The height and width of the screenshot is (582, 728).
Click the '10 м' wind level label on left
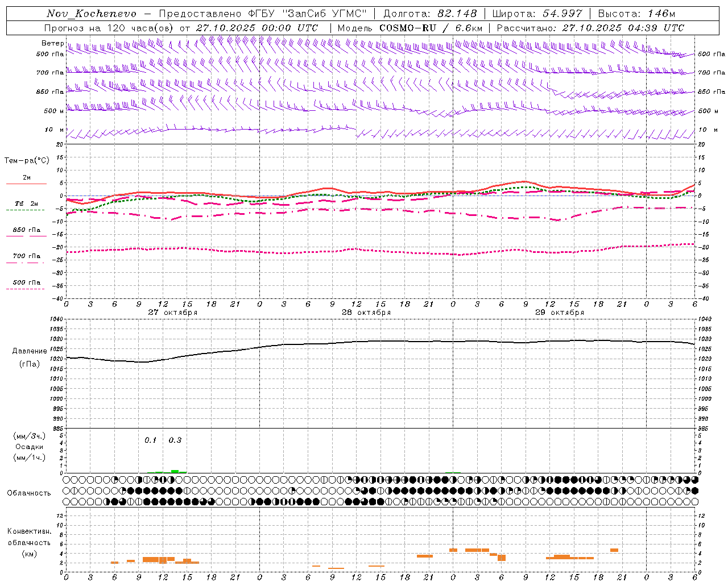[55, 130]
